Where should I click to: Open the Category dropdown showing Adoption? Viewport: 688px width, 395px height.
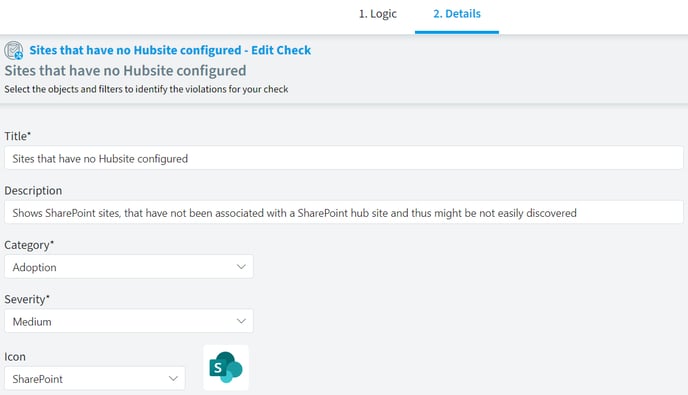[129, 267]
